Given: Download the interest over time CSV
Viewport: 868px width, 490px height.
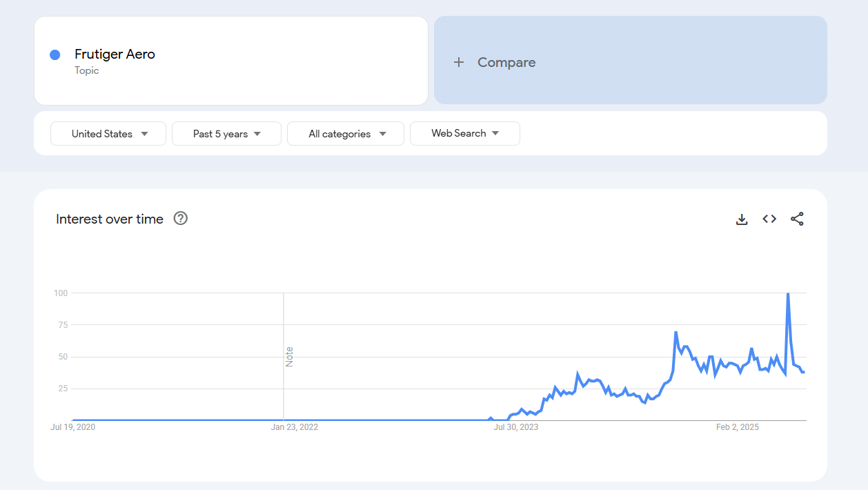Looking at the screenshot, I should (x=742, y=219).
